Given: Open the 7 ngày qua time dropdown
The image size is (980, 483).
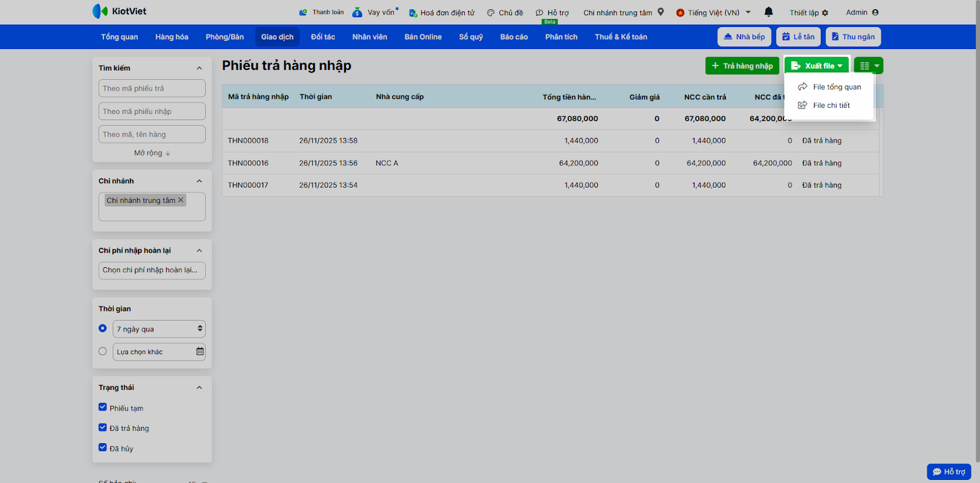Looking at the screenshot, I should (x=159, y=329).
